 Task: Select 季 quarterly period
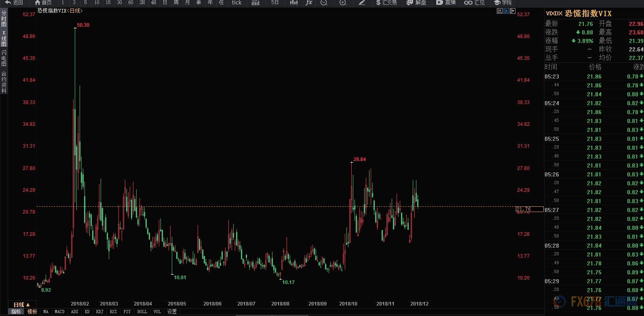[198, 2]
